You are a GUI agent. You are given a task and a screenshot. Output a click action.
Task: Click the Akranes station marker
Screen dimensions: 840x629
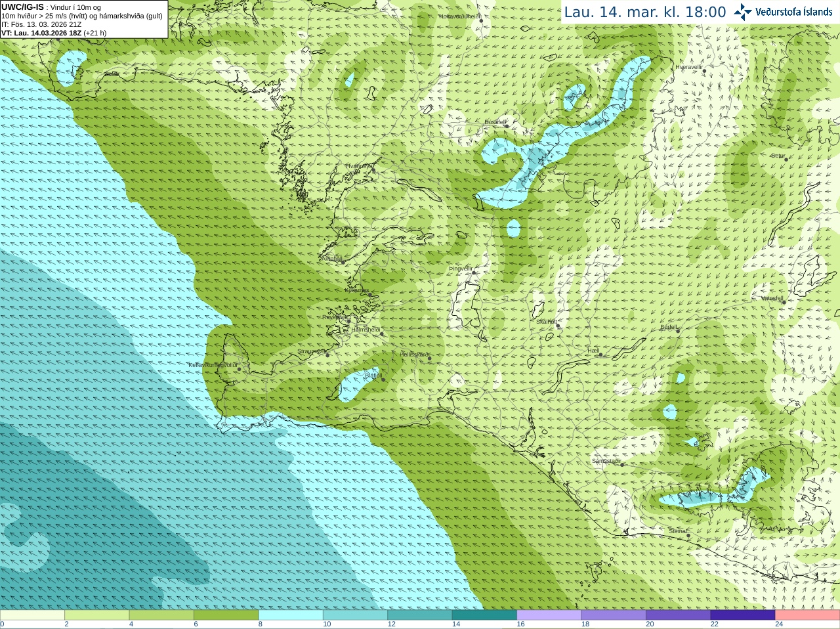coord(343,262)
